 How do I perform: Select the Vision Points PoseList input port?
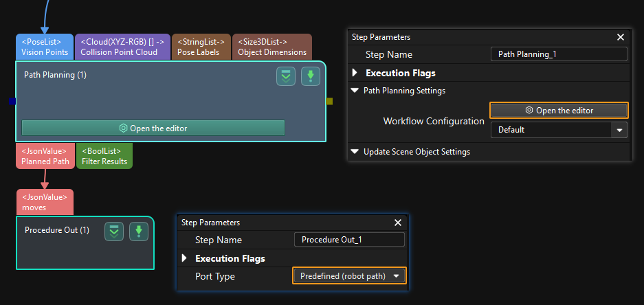[x=45, y=47]
